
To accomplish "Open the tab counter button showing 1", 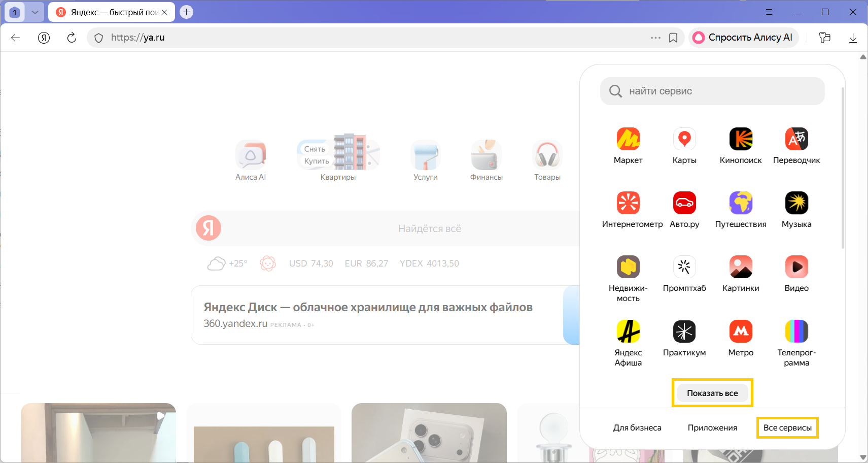I will coord(15,12).
